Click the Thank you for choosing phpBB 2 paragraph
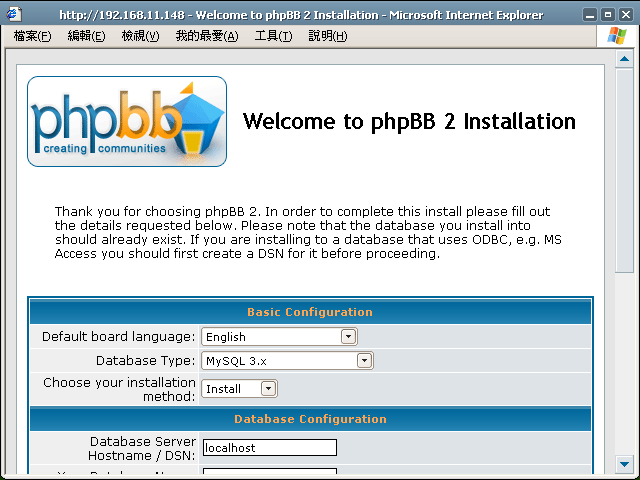 pos(308,233)
